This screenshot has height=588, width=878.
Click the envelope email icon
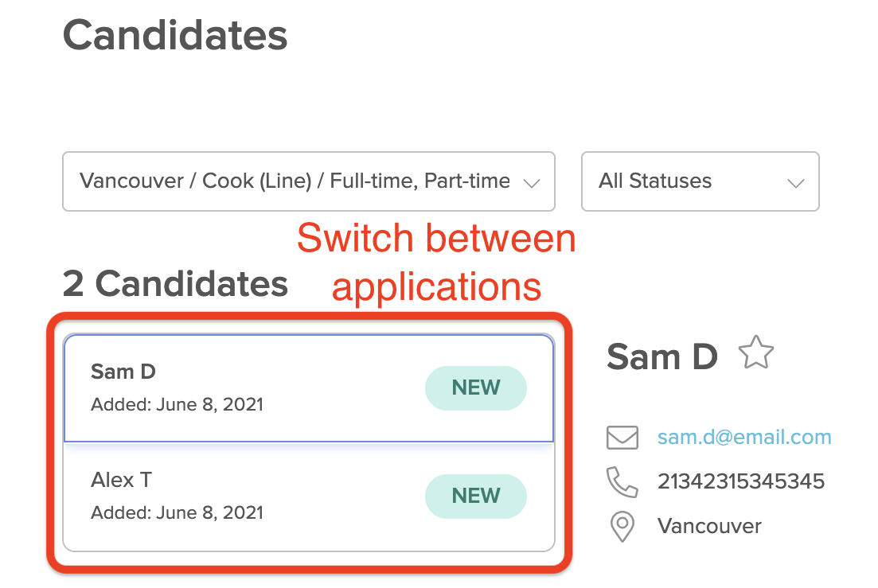(622, 438)
